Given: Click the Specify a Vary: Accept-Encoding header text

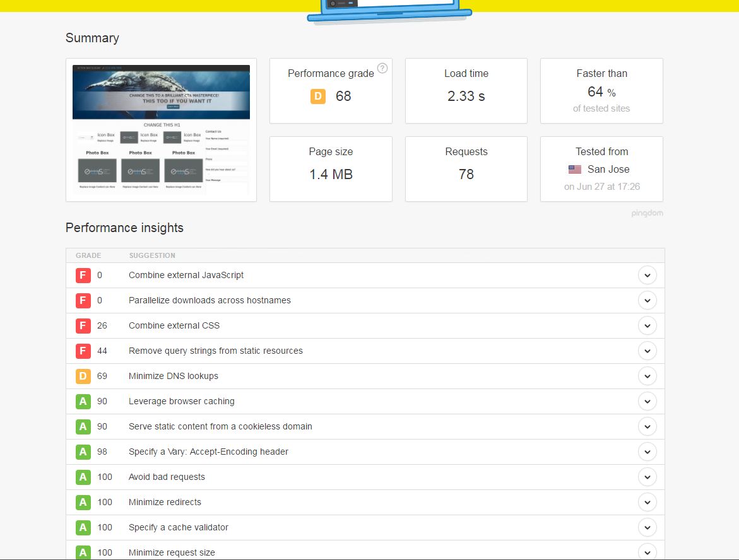Looking at the screenshot, I should click(x=208, y=452).
